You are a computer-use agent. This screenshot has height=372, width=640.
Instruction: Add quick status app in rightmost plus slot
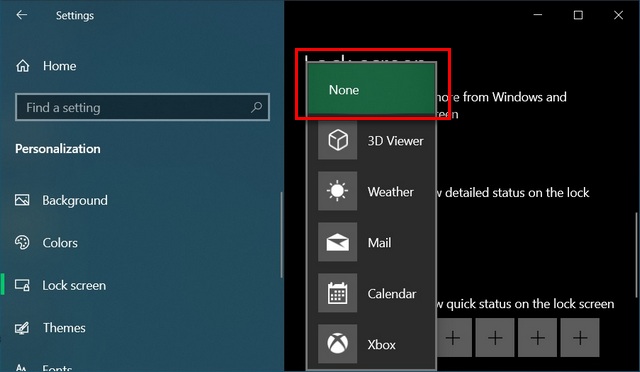point(580,338)
